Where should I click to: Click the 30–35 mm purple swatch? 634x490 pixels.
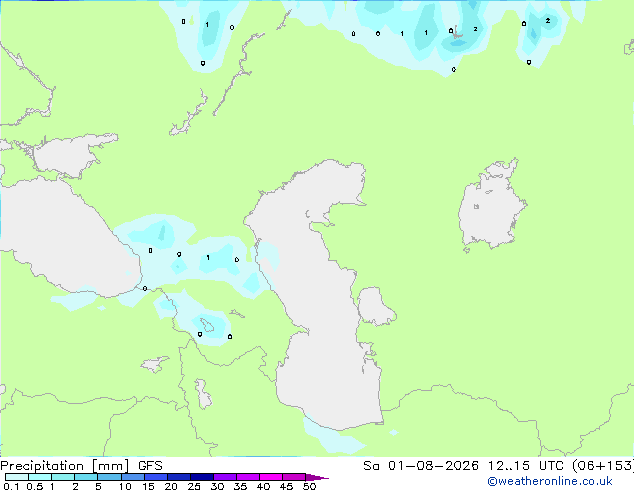pyautogui.click(x=224, y=477)
